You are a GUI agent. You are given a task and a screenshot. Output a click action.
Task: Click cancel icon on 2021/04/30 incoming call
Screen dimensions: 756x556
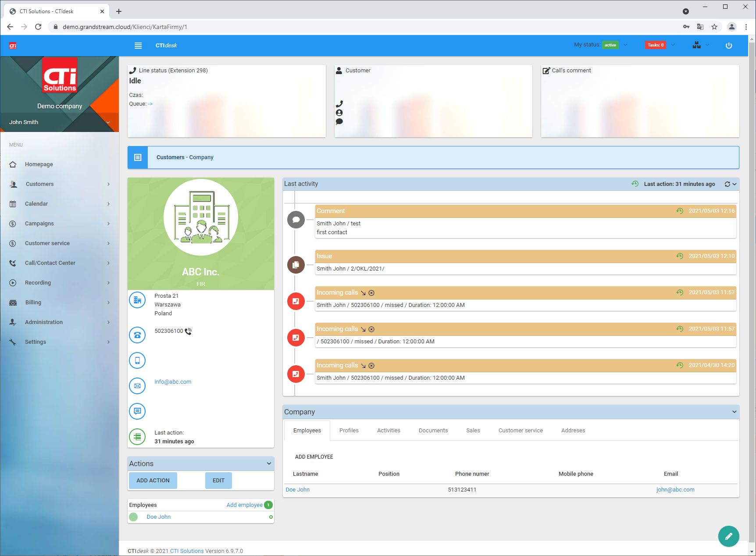(x=371, y=366)
